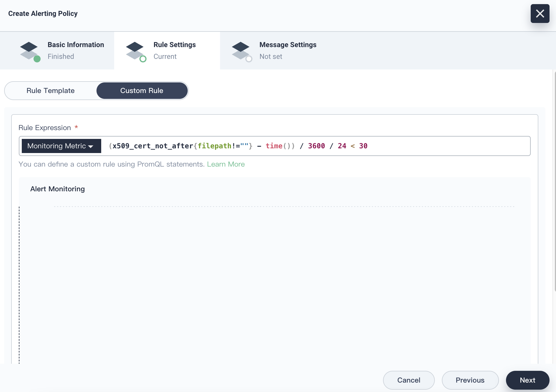Expand the Monitoring Metric dropdown

pos(61,146)
